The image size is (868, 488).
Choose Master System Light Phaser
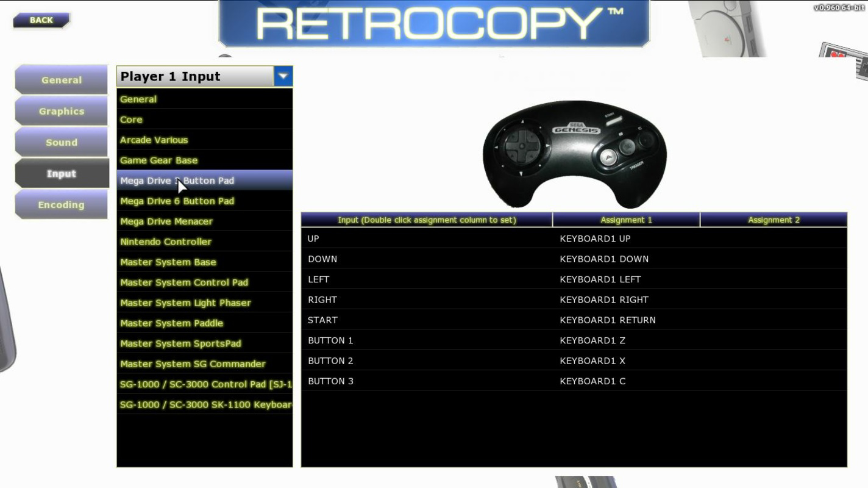click(204, 303)
